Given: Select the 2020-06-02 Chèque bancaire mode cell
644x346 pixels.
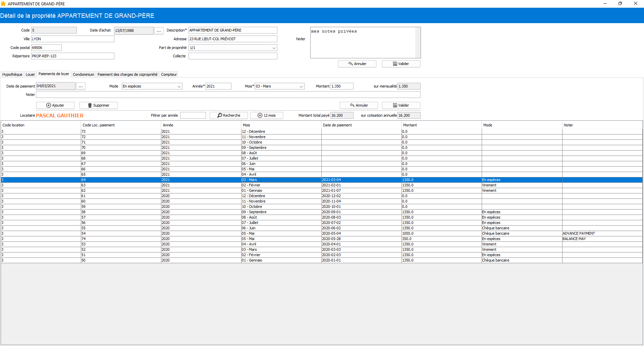Looking at the screenshot, I should click(522, 228).
